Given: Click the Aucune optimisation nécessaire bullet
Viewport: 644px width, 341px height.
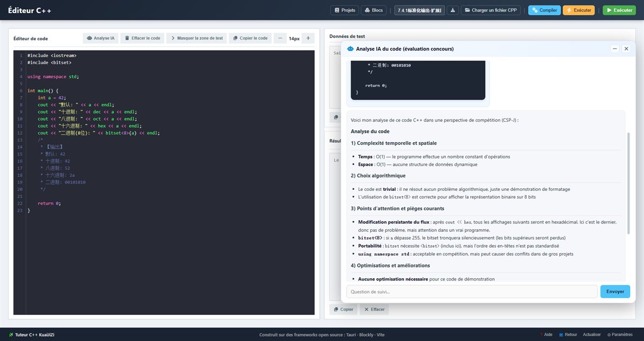Looking at the screenshot, I should pos(426,279).
